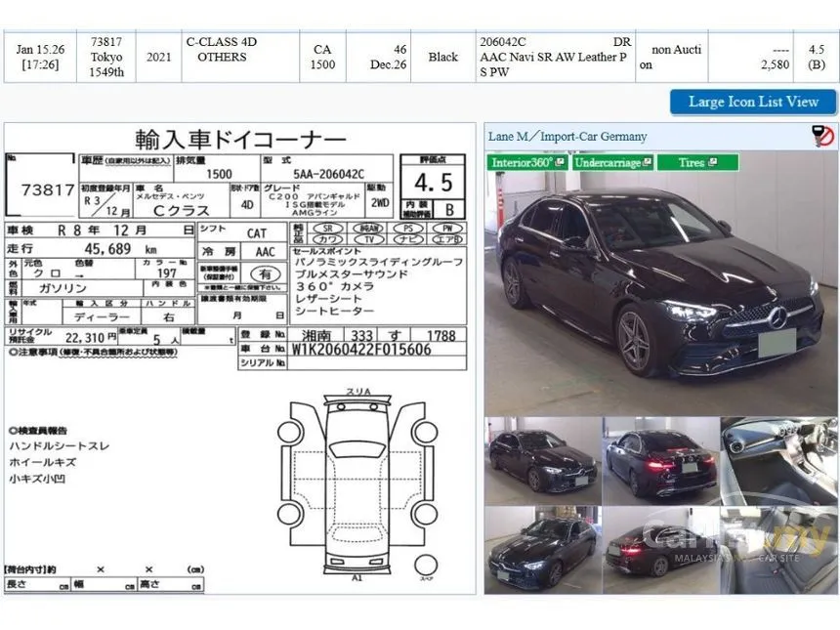
Task: Click the AAC air conditioning field
Action: 265,252
